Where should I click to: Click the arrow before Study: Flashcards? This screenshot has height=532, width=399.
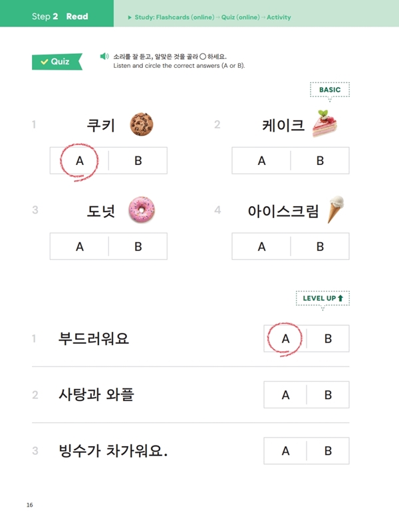tap(129, 17)
